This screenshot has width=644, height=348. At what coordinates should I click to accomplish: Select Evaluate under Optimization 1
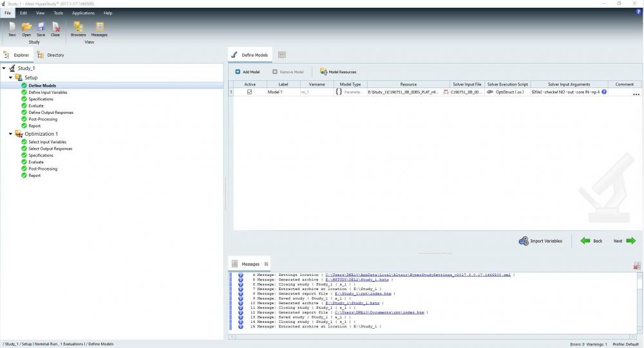[35, 162]
